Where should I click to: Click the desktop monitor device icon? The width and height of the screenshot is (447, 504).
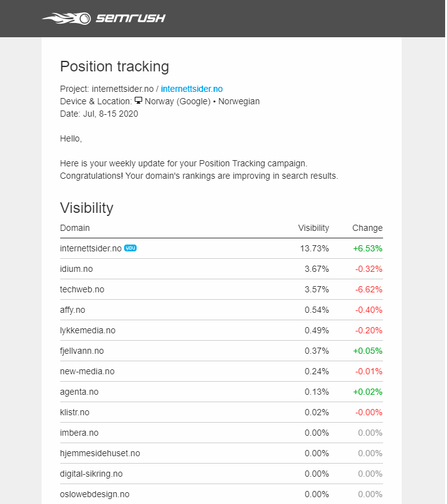138,101
